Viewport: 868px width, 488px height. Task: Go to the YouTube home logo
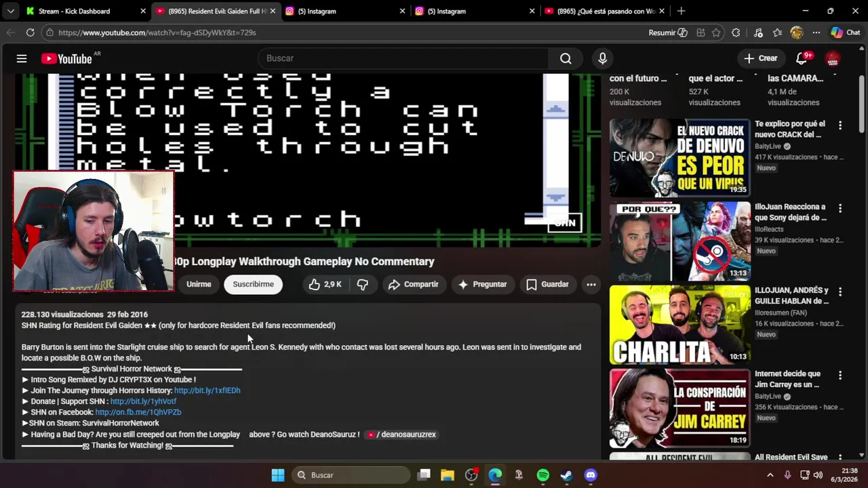point(66,58)
